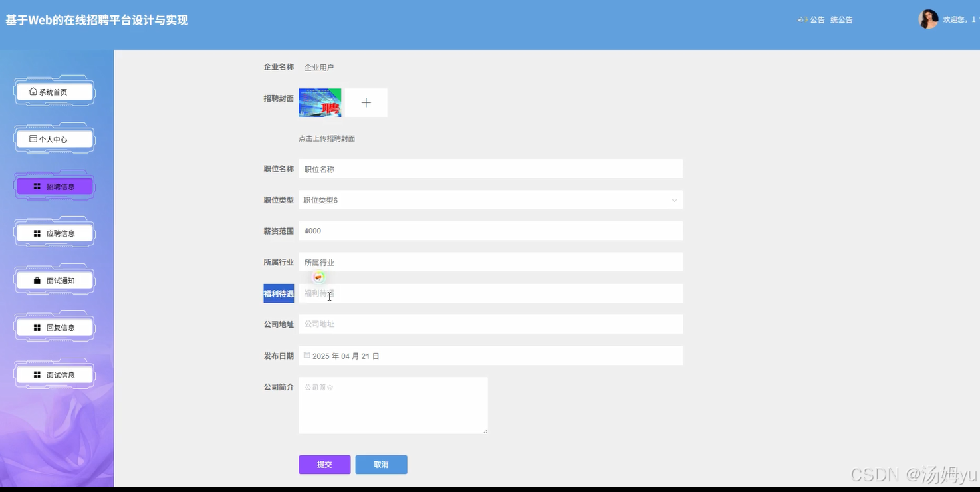Click the grid icon beside 回复信息

click(37, 328)
